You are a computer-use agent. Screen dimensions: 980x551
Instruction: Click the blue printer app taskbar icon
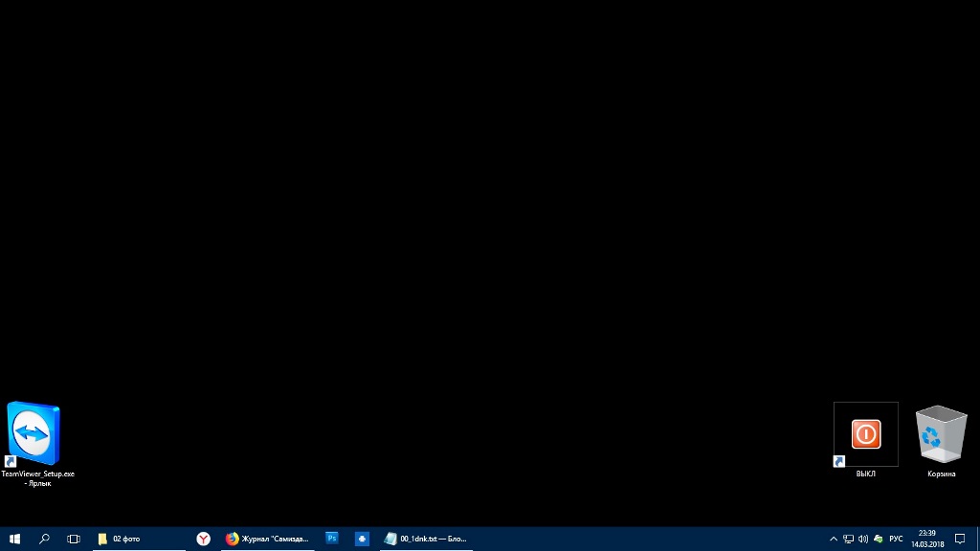click(x=362, y=539)
